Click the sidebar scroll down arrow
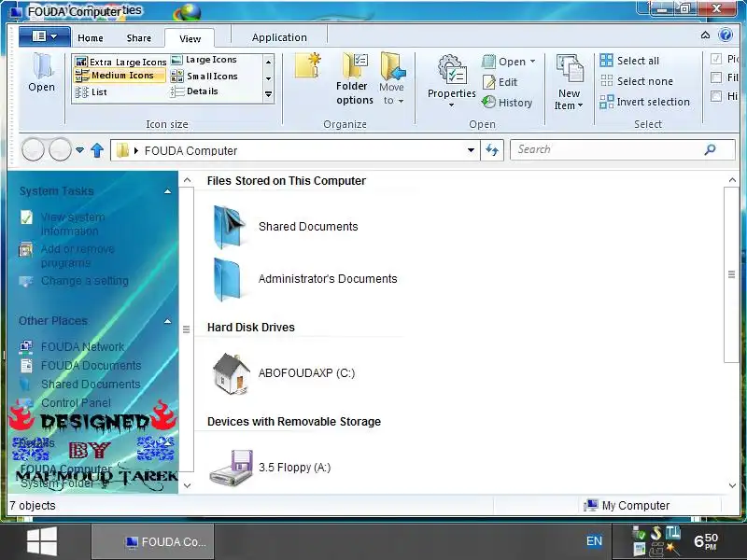Viewport: 747px width, 560px height. [x=187, y=485]
